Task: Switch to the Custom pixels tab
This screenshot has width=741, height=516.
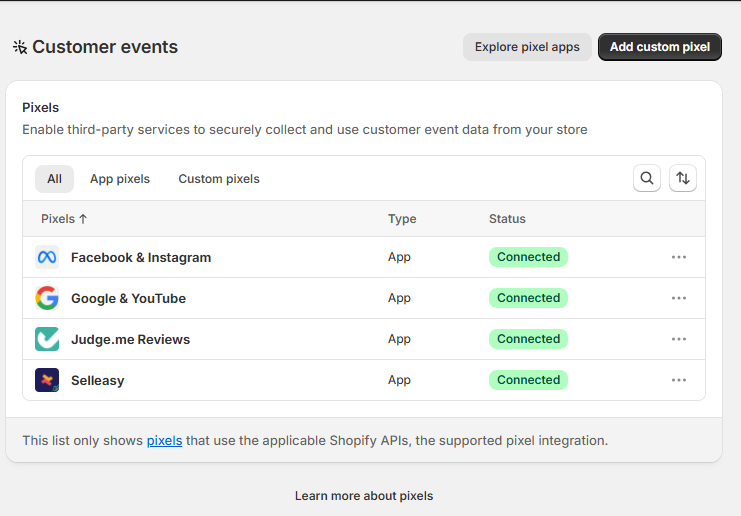Action: pos(219,179)
